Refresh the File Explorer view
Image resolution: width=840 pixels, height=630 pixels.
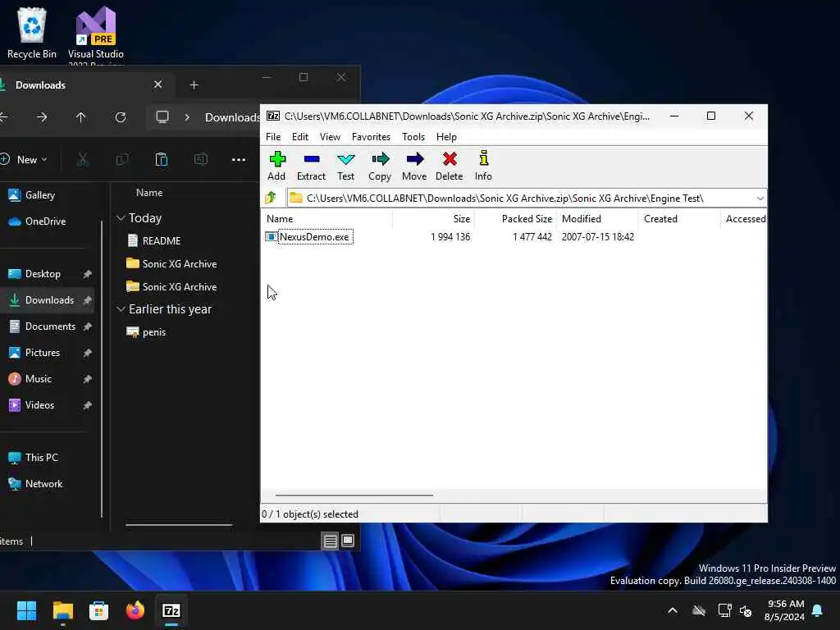(121, 117)
